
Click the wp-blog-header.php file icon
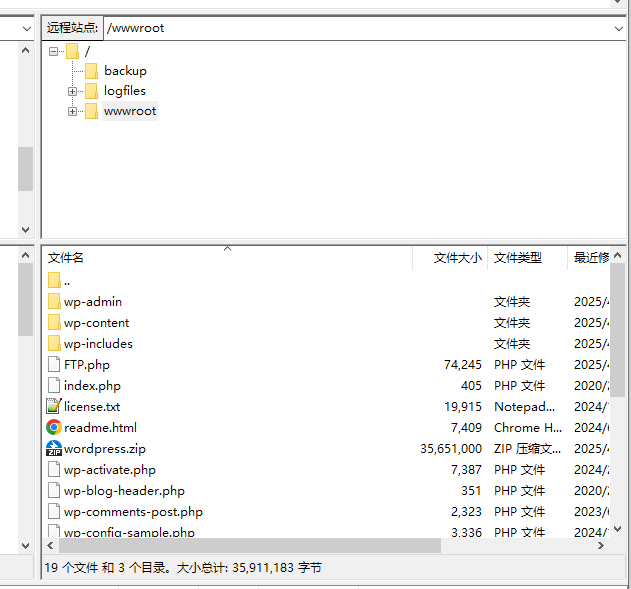coord(54,490)
